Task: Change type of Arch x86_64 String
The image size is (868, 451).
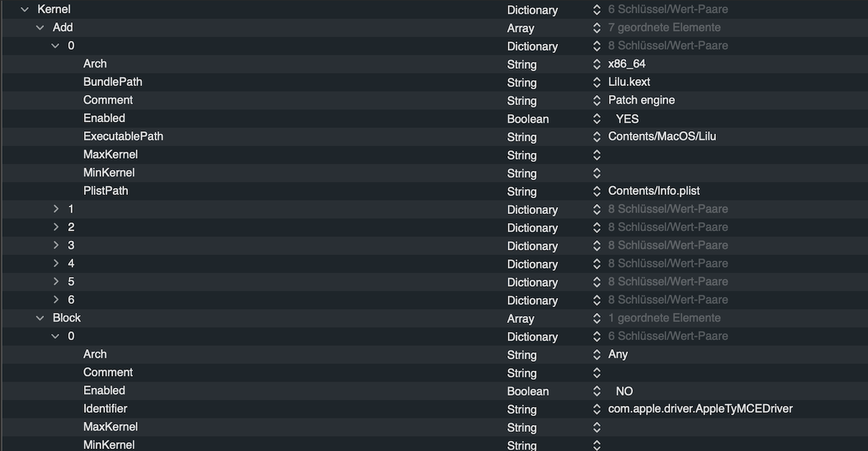Action: (x=596, y=64)
